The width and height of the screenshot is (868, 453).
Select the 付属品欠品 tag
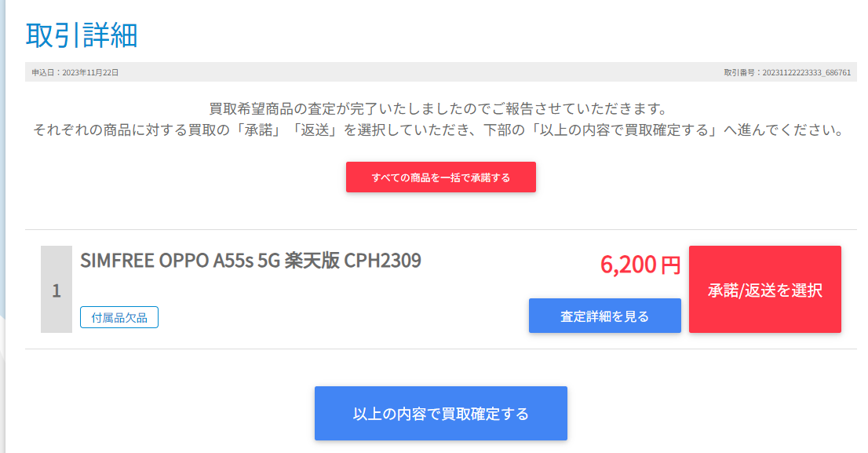119,317
